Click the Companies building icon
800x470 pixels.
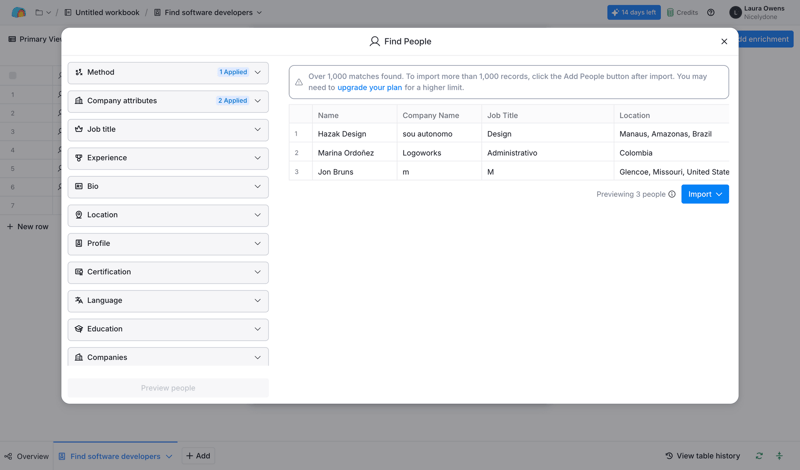point(79,358)
